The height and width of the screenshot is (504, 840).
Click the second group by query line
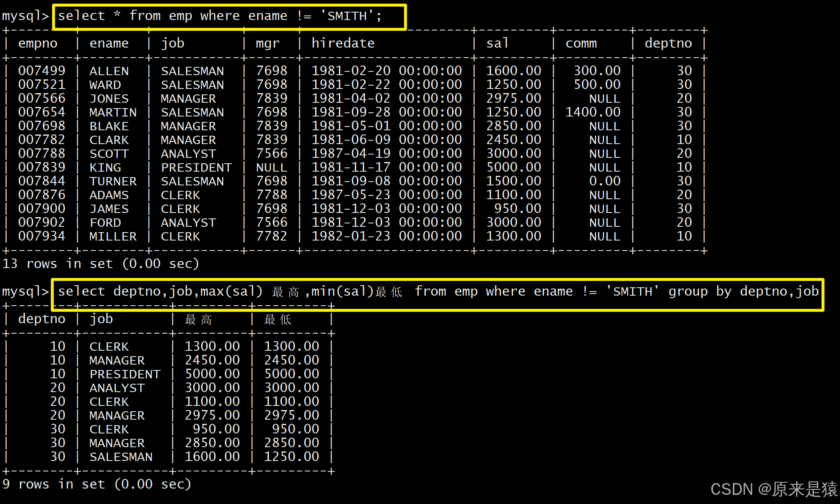coord(438,291)
